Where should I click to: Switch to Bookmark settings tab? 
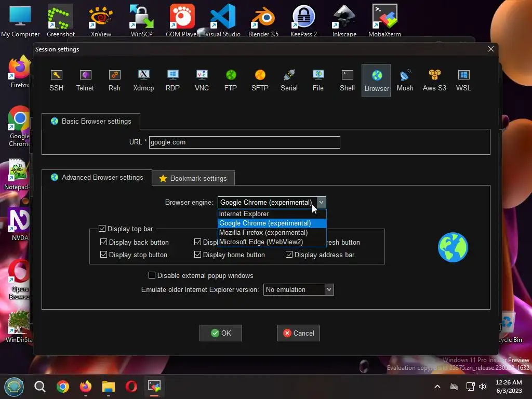pos(193,179)
